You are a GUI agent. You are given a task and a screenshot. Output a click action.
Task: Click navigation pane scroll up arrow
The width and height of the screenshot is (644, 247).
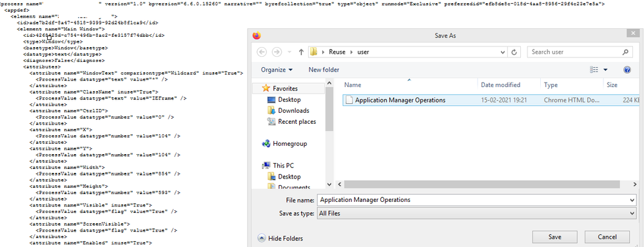pos(329,84)
